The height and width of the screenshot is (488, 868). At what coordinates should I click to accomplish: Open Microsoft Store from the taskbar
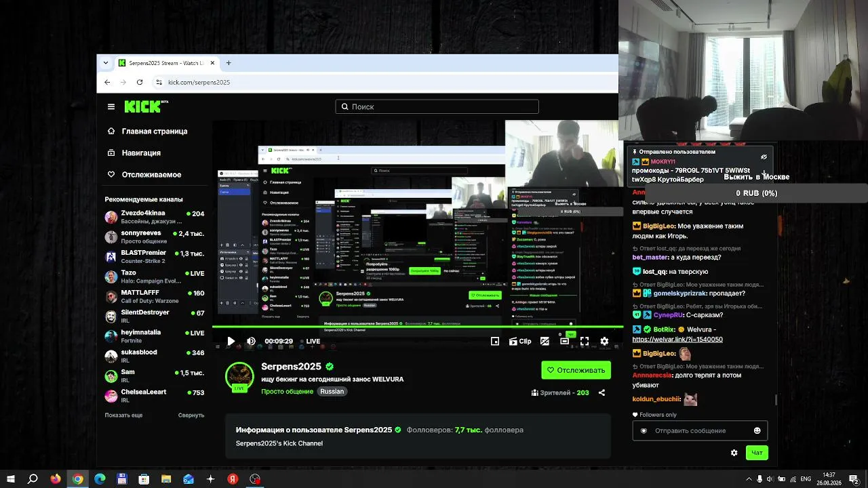(144, 479)
